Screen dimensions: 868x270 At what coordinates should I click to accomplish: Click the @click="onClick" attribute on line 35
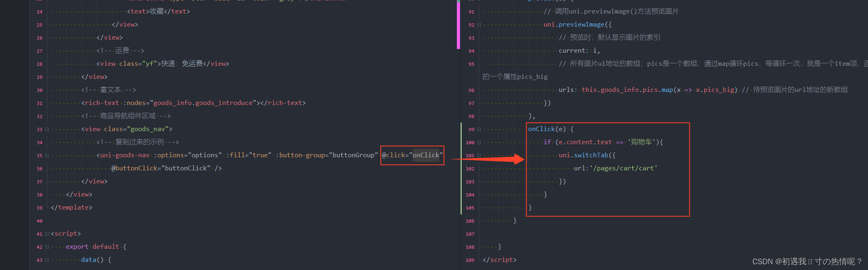pyautogui.click(x=412, y=155)
